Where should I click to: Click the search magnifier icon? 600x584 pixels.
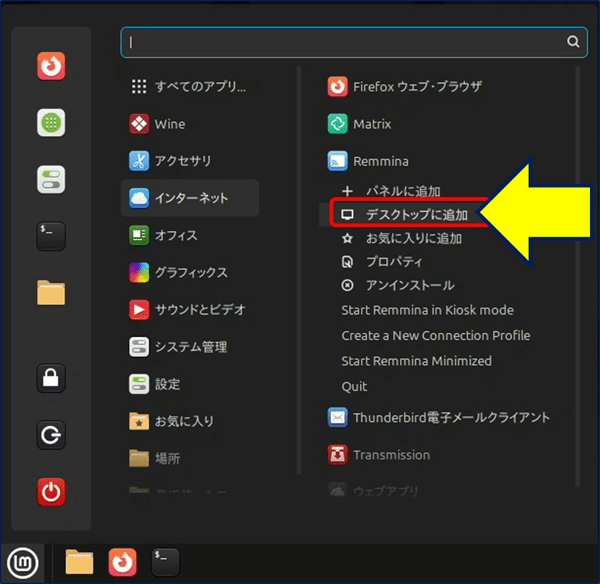[x=573, y=41]
